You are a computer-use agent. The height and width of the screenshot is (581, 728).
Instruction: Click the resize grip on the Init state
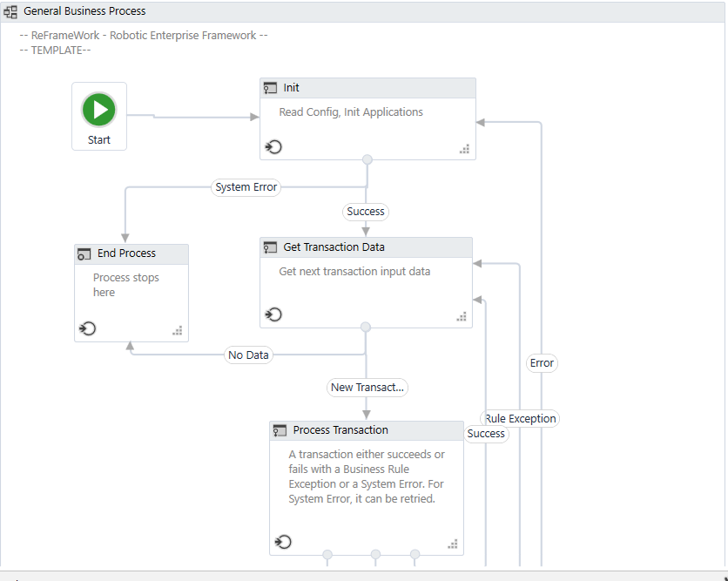[465, 150]
